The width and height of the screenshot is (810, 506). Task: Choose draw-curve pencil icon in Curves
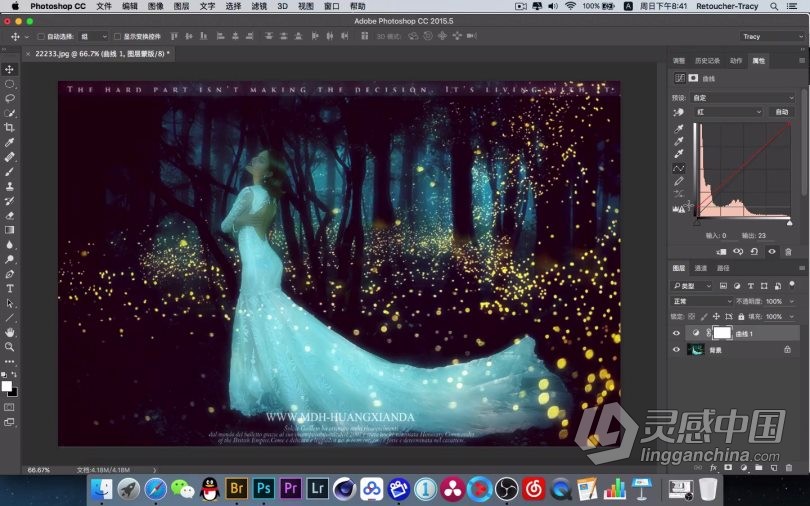click(x=679, y=181)
